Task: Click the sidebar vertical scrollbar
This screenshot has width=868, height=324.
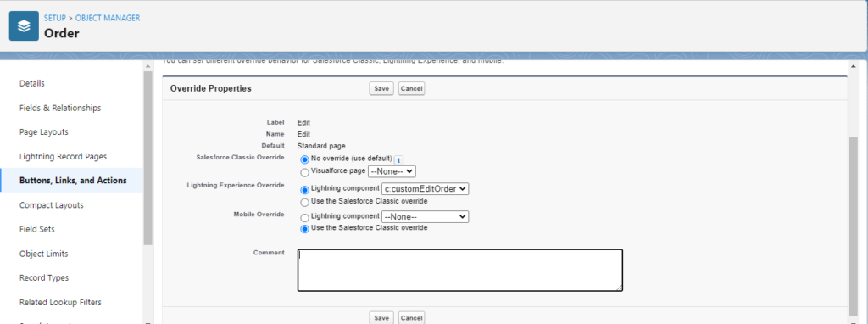Action: tap(147, 158)
